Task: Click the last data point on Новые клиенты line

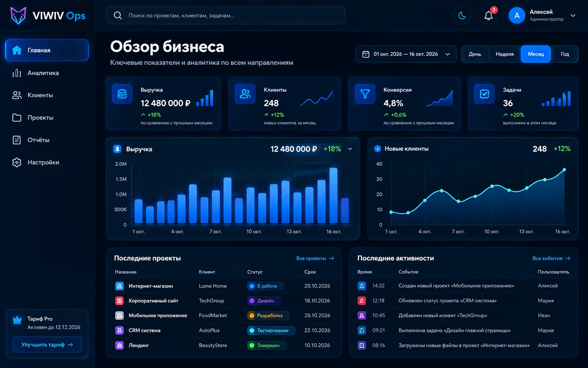Action: pos(564,170)
